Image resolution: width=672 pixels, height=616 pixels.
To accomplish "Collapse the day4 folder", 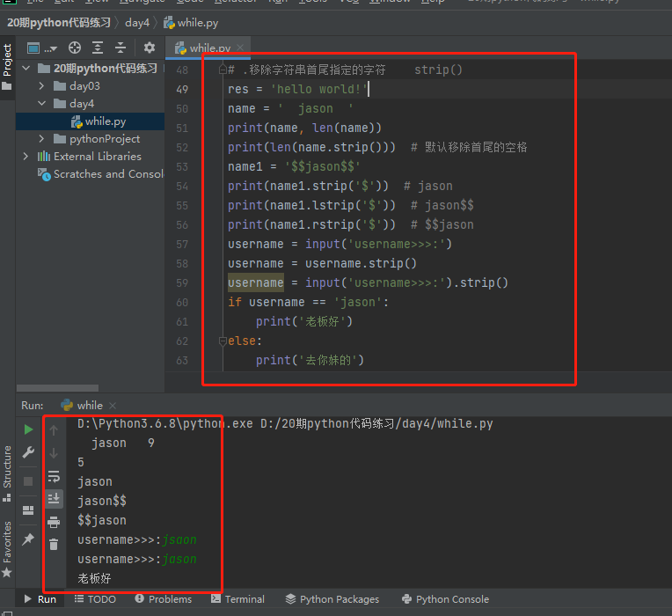I will (41, 103).
